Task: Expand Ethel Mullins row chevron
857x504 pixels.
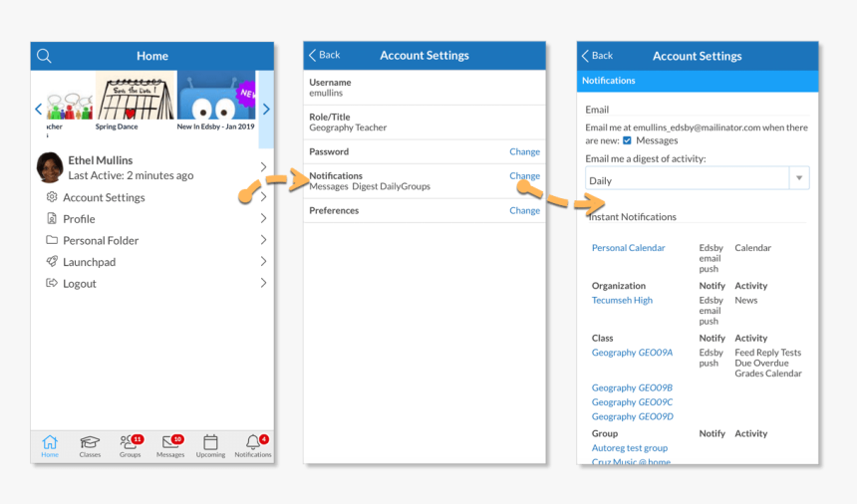Action: coord(263,166)
